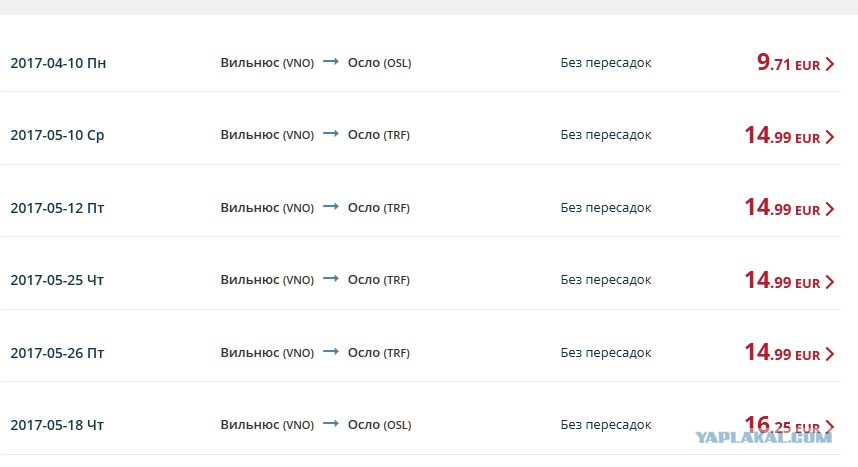
Task: Click the chevron arrow on the 2017-05-26 flight row
Action: point(830,354)
